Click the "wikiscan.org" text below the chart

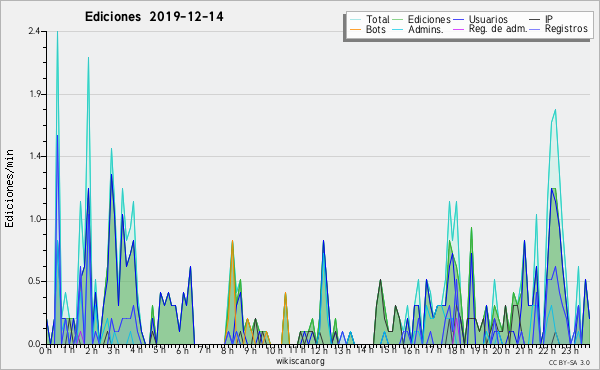300,361
